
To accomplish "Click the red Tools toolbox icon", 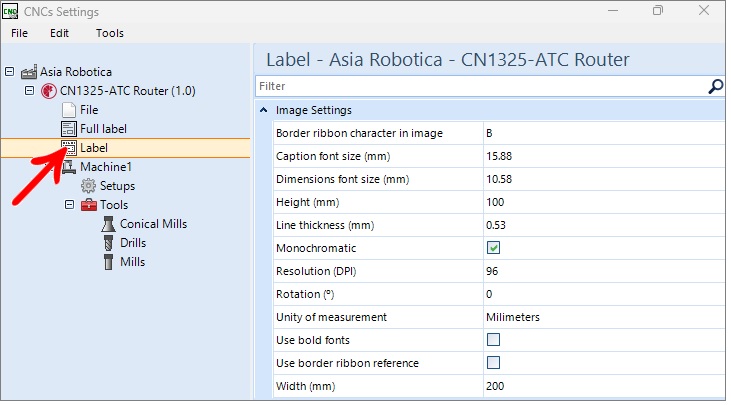I will tap(89, 205).
